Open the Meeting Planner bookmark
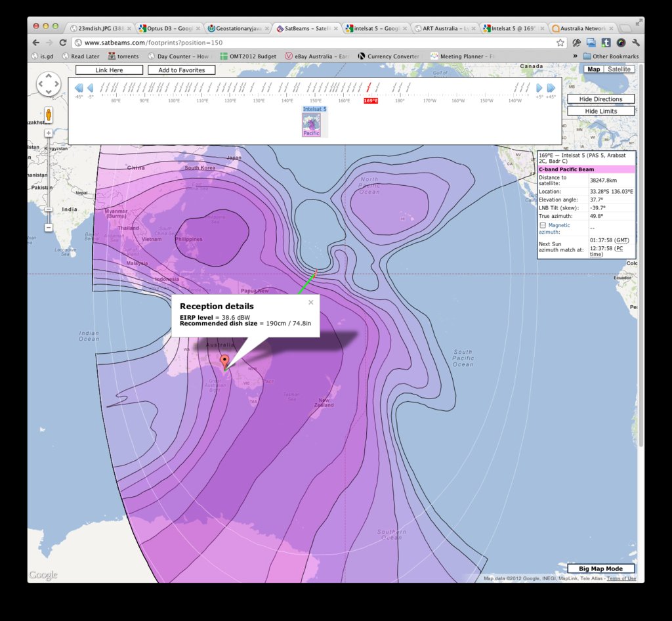This screenshot has height=621, width=672. [463, 56]
